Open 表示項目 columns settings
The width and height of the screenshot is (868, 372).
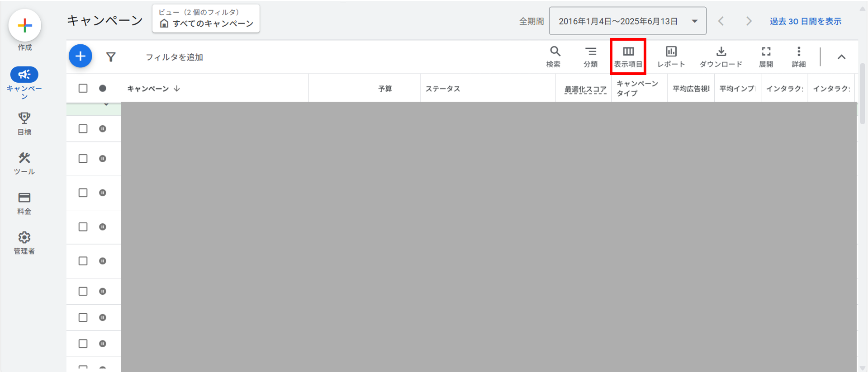point(628,57)
